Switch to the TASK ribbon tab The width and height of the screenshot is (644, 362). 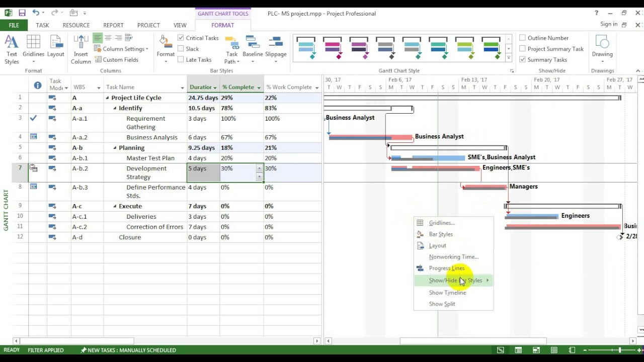42,25
